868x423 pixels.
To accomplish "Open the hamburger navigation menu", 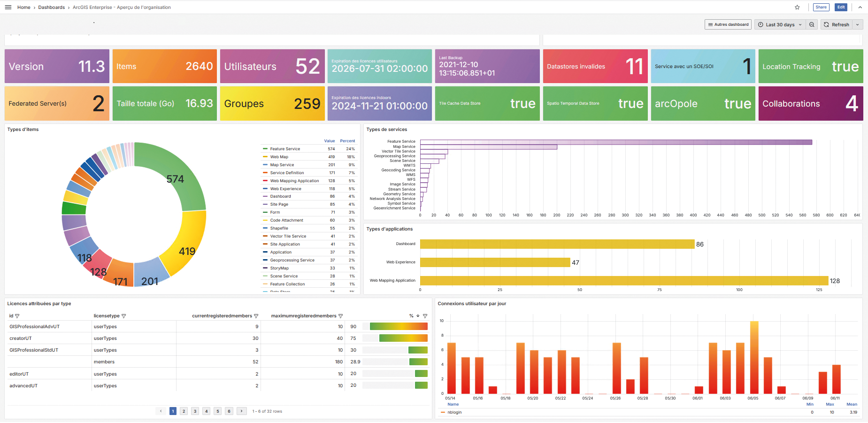I will tap(8, 7).
